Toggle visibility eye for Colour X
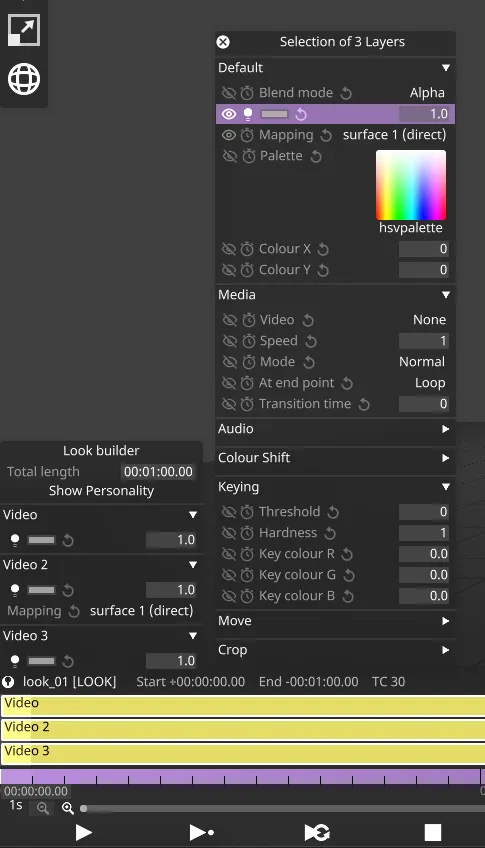 point(229,249)
